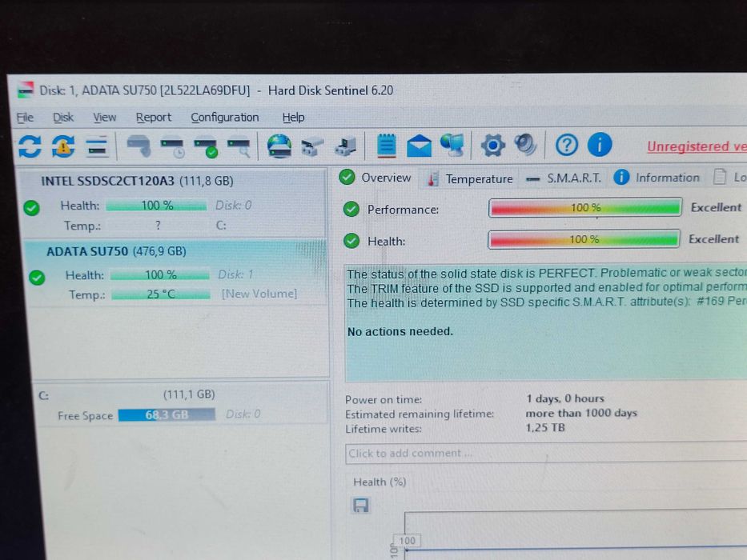The image size is (747, 560).
Task: Click the Hard Disk Sentinel title bar icon
Action: [x=26, y=90]
